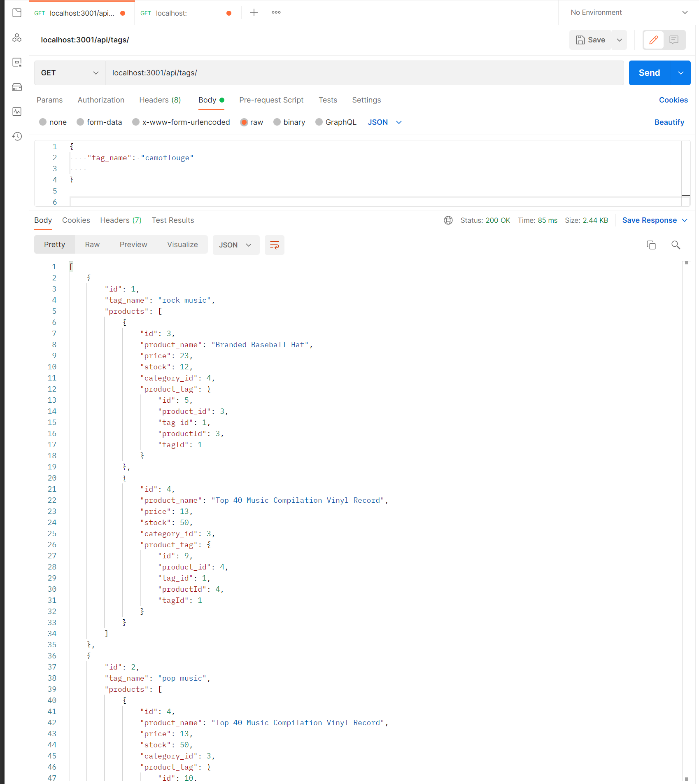Open the Mock Servers sidebar icon

[17, 87]
